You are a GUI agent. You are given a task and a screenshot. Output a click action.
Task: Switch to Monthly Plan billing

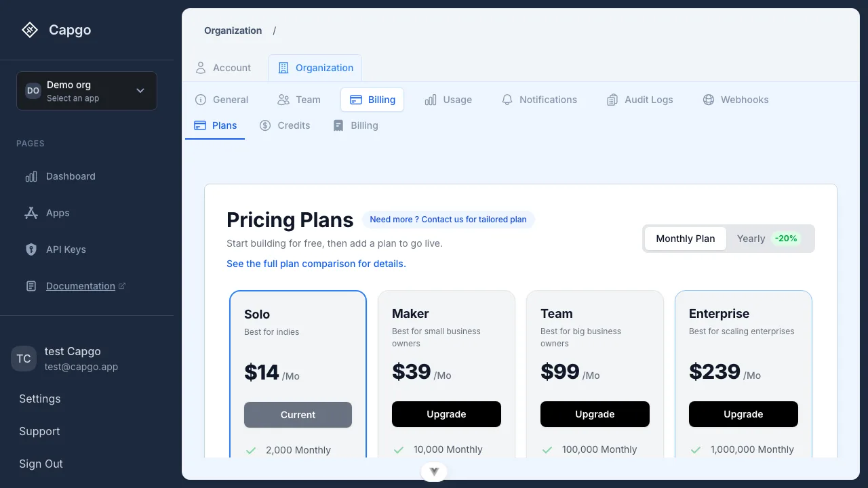686,239
